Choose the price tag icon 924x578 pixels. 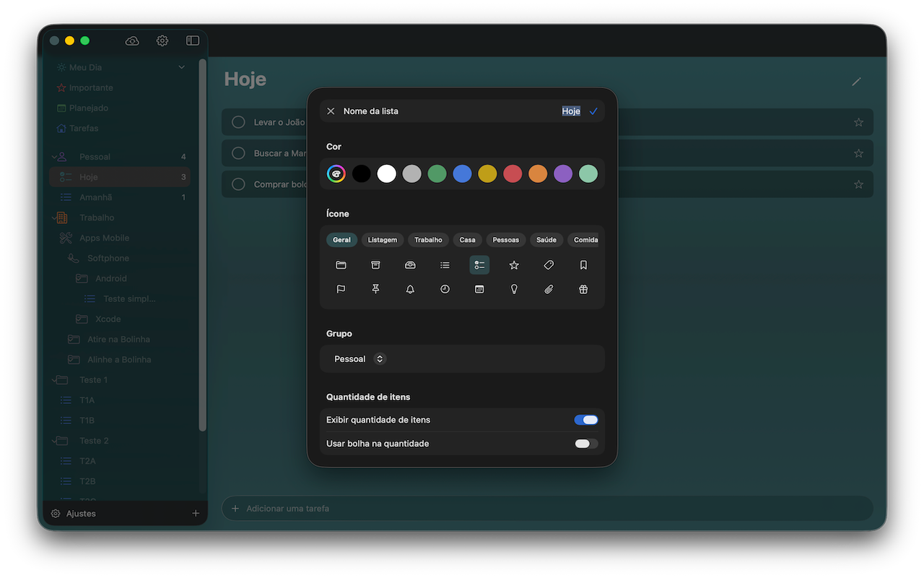pos(549,265)
